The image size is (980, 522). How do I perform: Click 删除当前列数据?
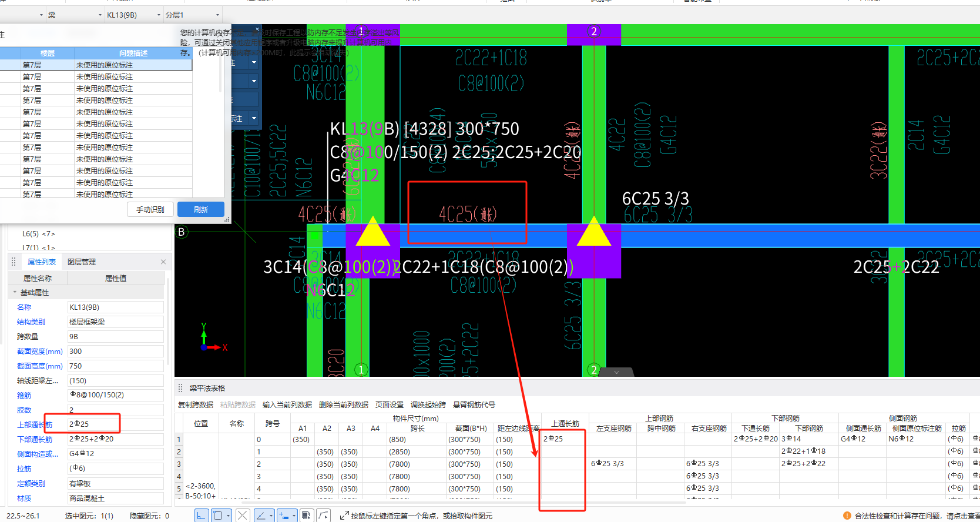344,405
